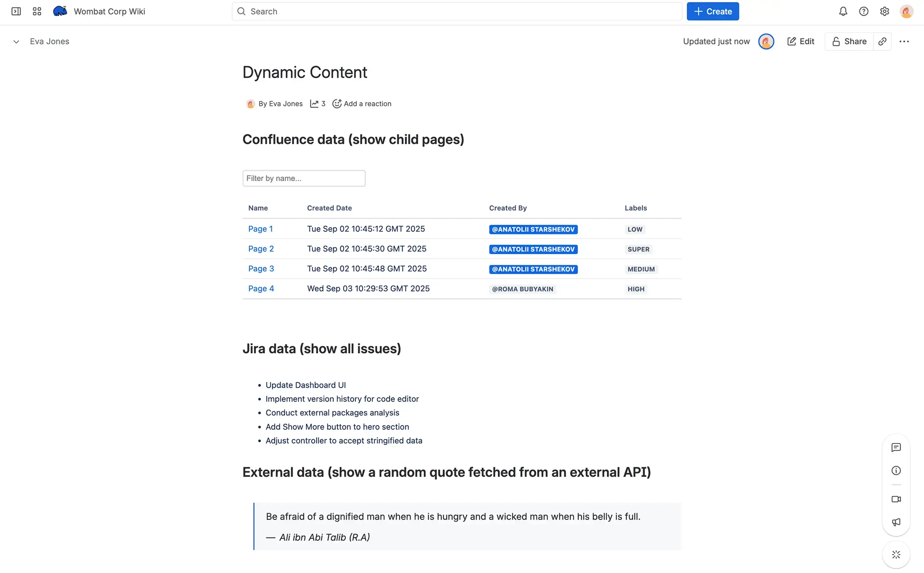
Task: Click @ANATOLII STARSHEKOV mention in Page 1 row
Action: point(533,229)
